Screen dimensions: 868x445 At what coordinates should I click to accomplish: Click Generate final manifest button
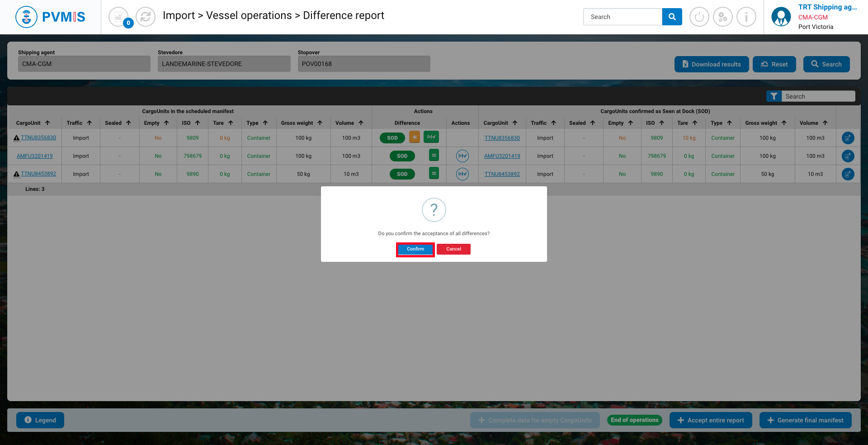(805, 420)
